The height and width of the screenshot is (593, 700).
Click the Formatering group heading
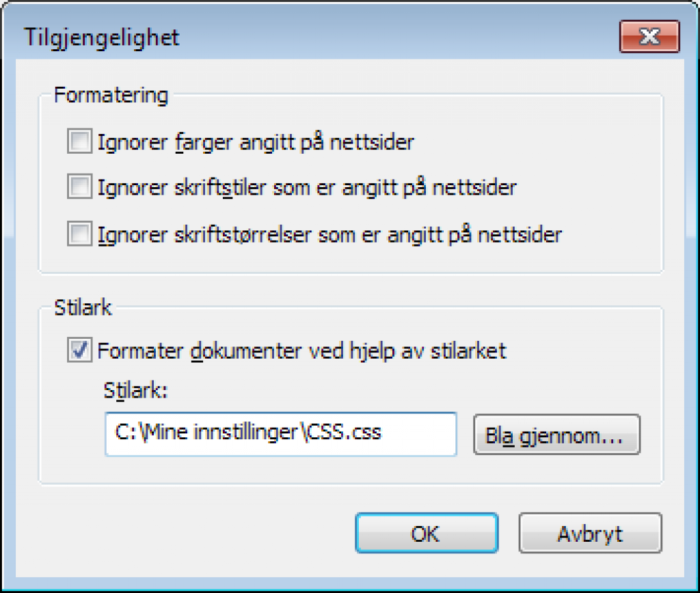[110, 96]
